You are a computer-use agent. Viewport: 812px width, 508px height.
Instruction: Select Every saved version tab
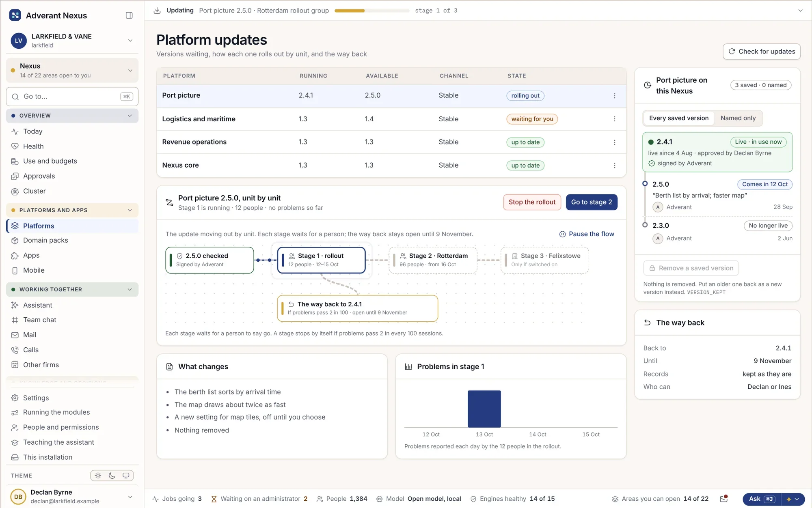pos(679,118)
